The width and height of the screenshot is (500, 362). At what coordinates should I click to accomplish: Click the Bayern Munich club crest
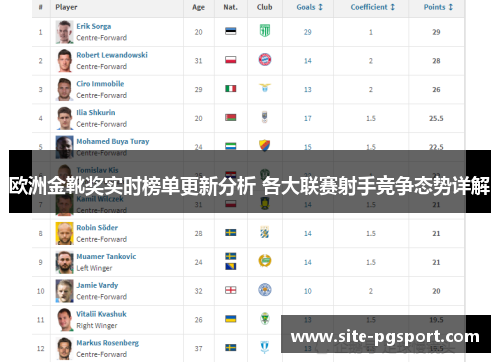pos(265,60)
